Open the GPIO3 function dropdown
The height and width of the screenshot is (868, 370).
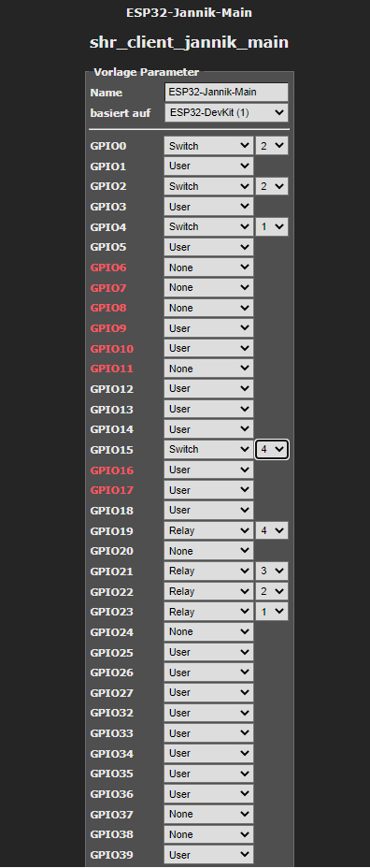tap(209, 207)
